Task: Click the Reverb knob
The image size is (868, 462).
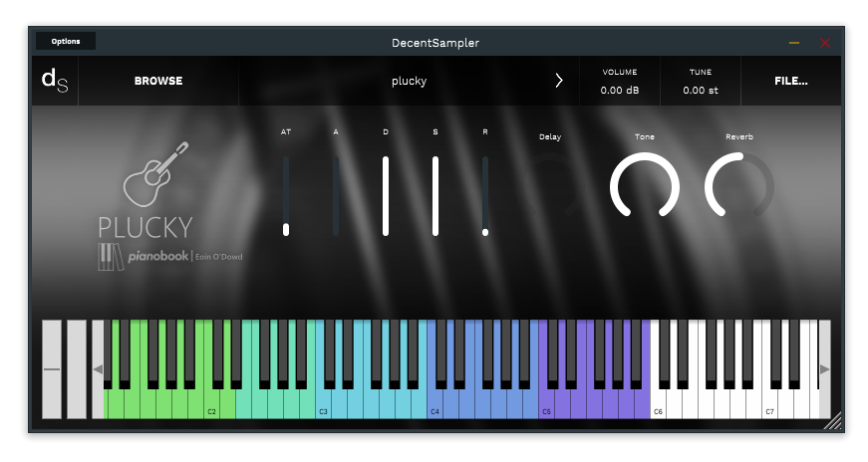Action: click(739, 186)
